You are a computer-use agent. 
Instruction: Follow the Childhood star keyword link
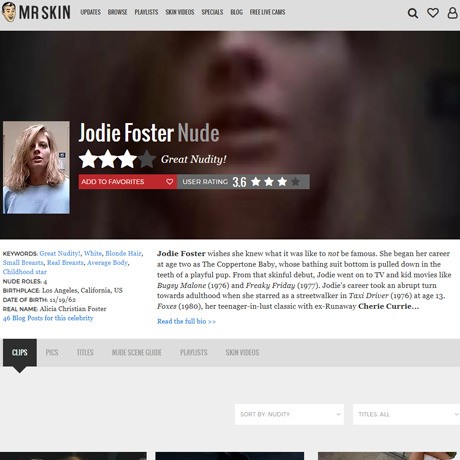click(25, 272)
